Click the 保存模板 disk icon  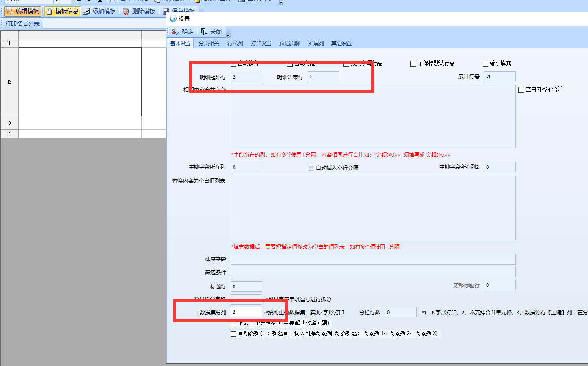click(x=166, y=11)
